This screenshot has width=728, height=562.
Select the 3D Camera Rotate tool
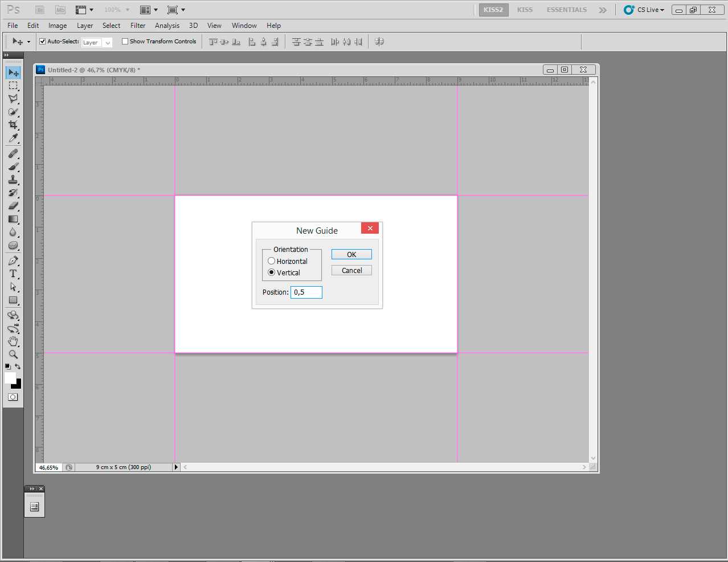[x=13, y=328]
